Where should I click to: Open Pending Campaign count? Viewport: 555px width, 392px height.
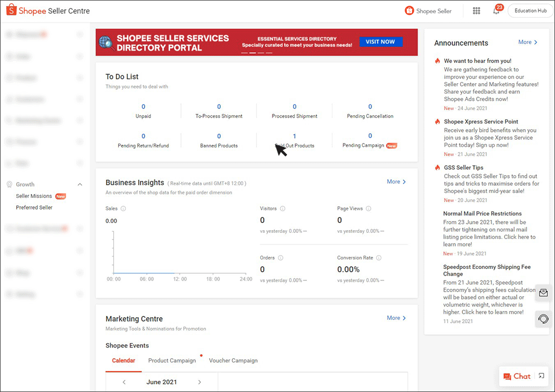click(370, 136)
